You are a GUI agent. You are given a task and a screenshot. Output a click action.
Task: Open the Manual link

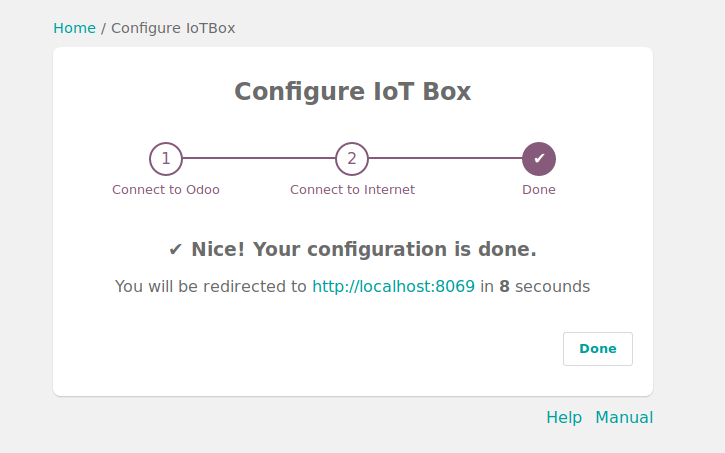pyautogui.click(x=624, y=417)
